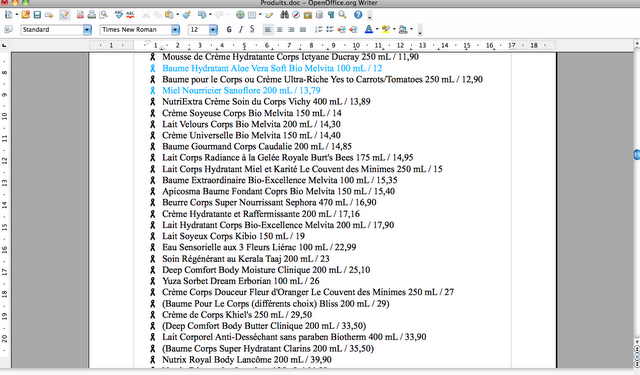Click the Zoom magnifier icon
The width and height of the screenshot is (640, 375).
tap(342, 15)
